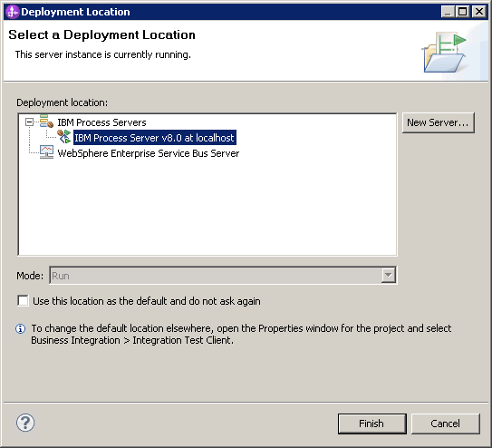Click the deployment wizard banner image

pos(445,52)
